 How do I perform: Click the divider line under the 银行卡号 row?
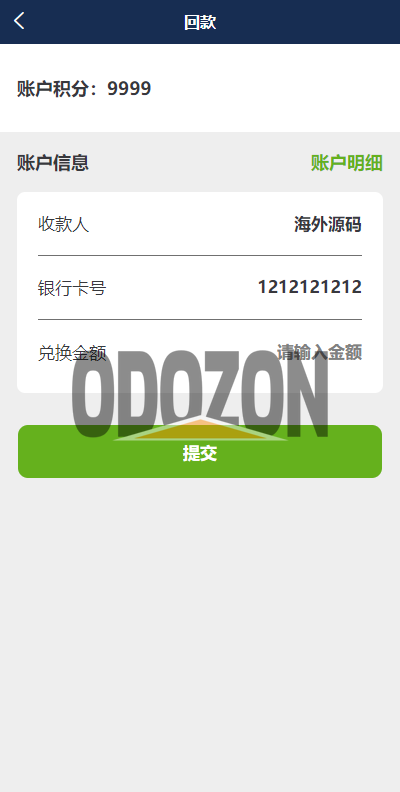click(200, 319)
